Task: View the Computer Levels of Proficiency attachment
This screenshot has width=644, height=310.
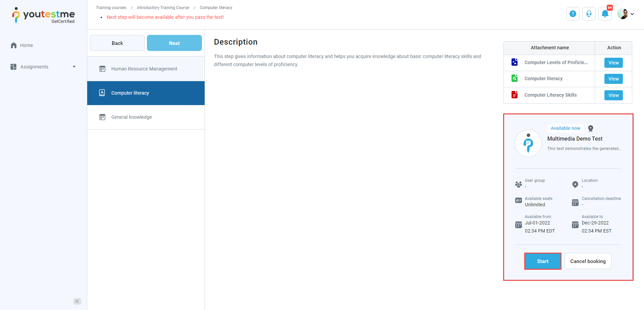Action: tap(613, 63)
